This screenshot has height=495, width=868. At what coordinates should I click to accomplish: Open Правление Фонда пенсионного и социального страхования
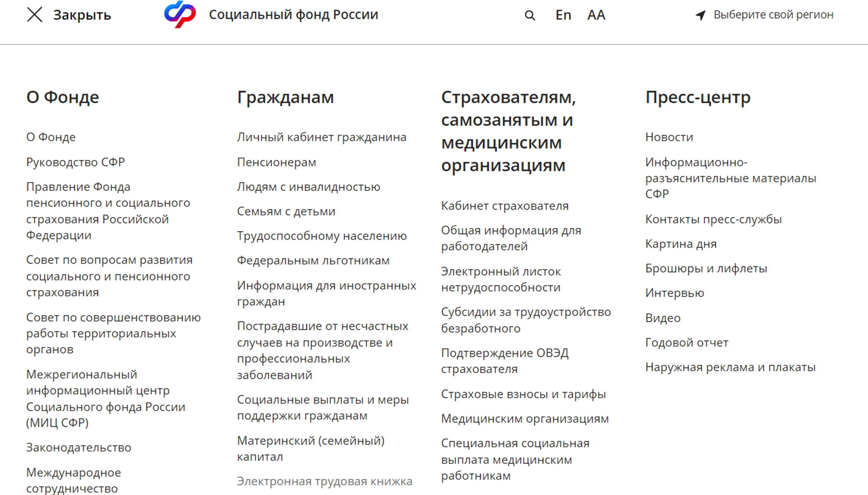click(x=108, y=211)
